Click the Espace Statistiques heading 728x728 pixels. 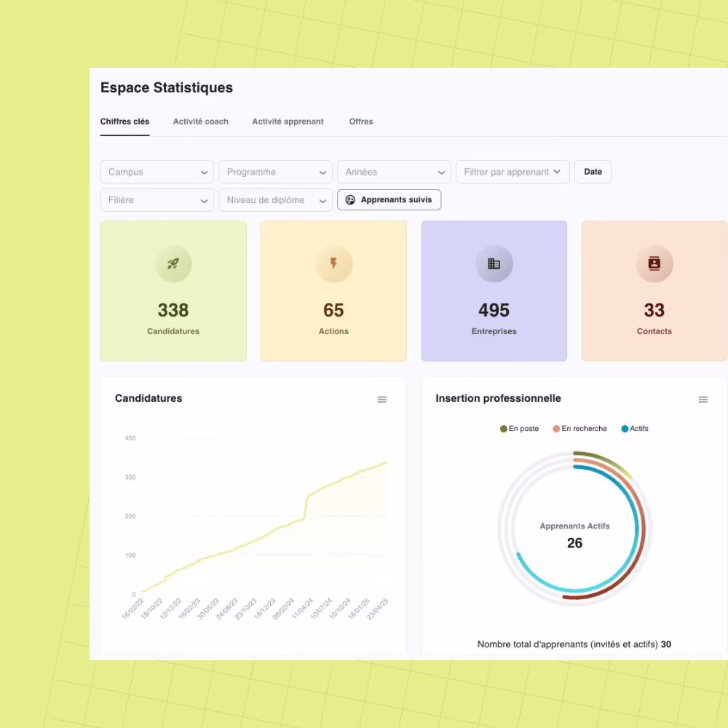click(x=167, y=88)
